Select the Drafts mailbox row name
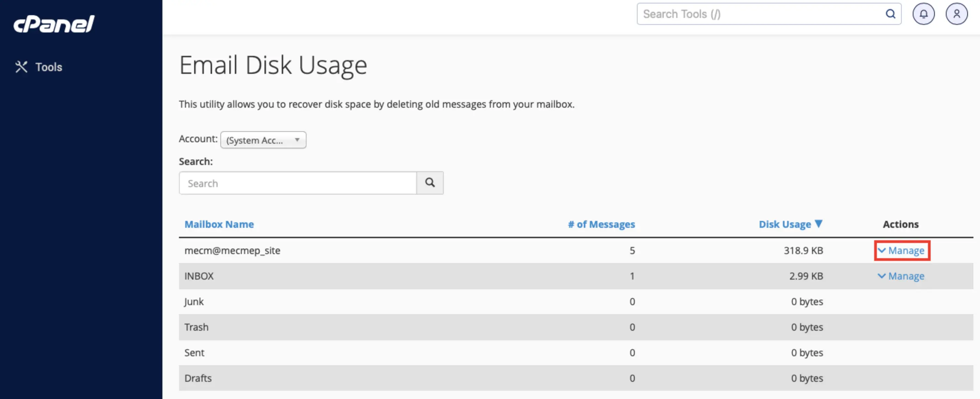Screen dimensions: 980x399 point(198,378)
